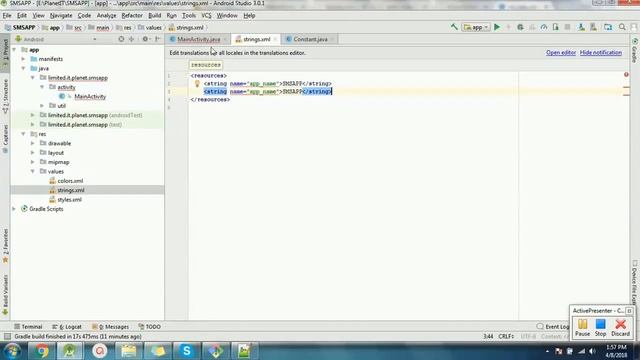The width and height of the screenshot is (640, 360).
Task: Pause the ActivePresenter recording
Action: (x=582, y=328)
